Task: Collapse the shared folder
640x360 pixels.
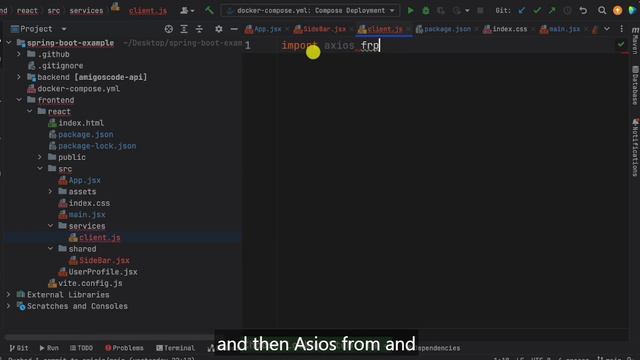Action: (x=51, y=248)
